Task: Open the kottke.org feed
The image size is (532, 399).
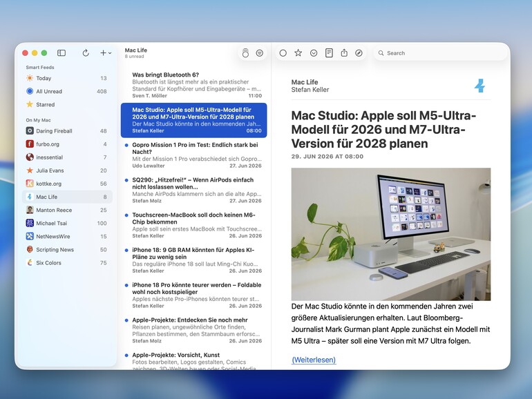Action: (x=67, y=184)
